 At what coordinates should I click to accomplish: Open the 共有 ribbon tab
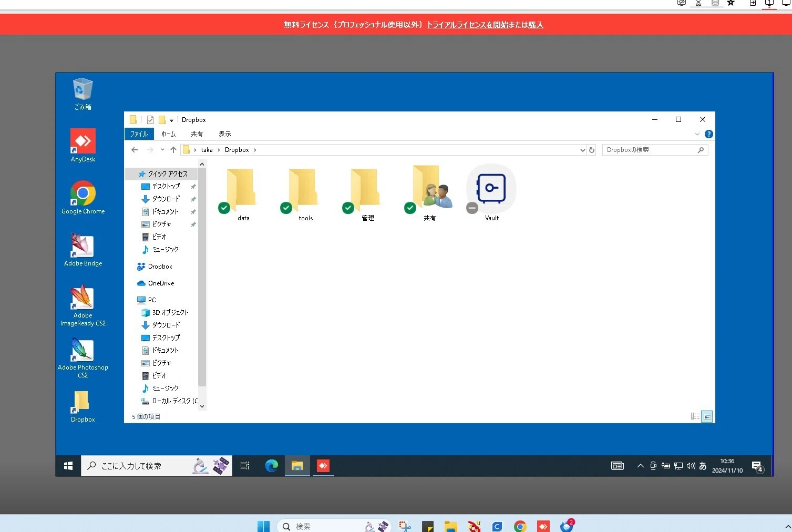tap(197, 134)
